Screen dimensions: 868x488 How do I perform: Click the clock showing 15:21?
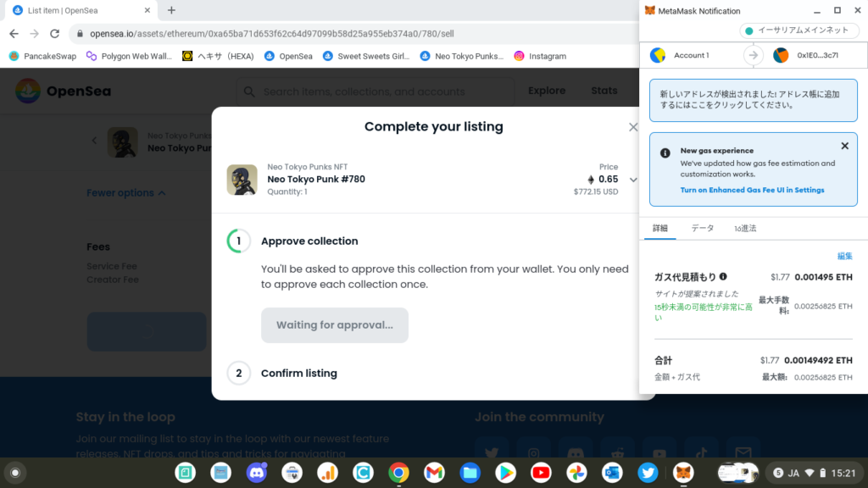click(843, 474)
